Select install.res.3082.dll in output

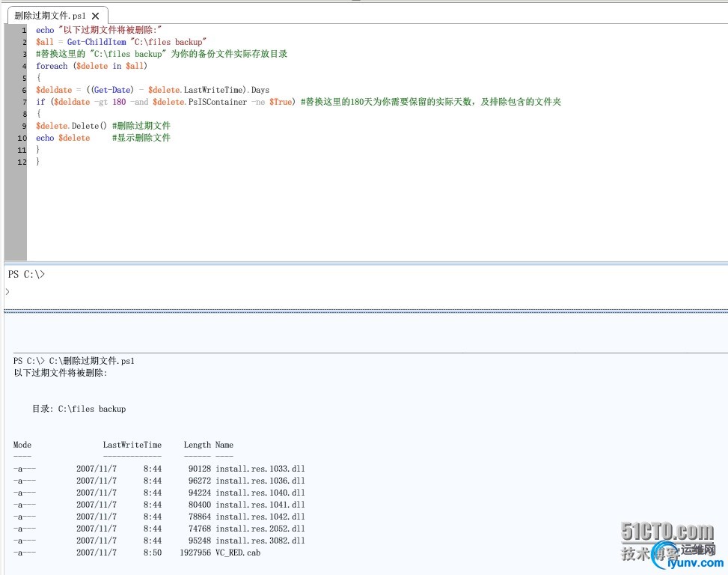260,541
